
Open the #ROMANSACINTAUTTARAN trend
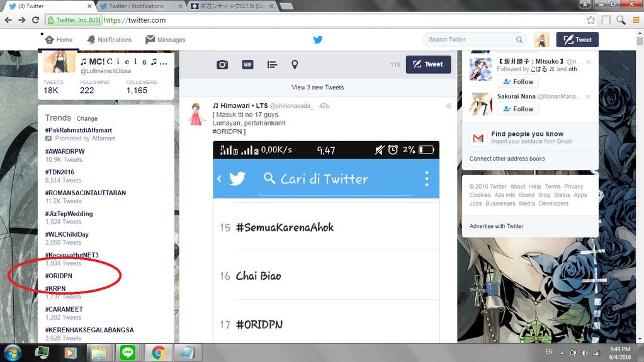click(x=86, y=193)
